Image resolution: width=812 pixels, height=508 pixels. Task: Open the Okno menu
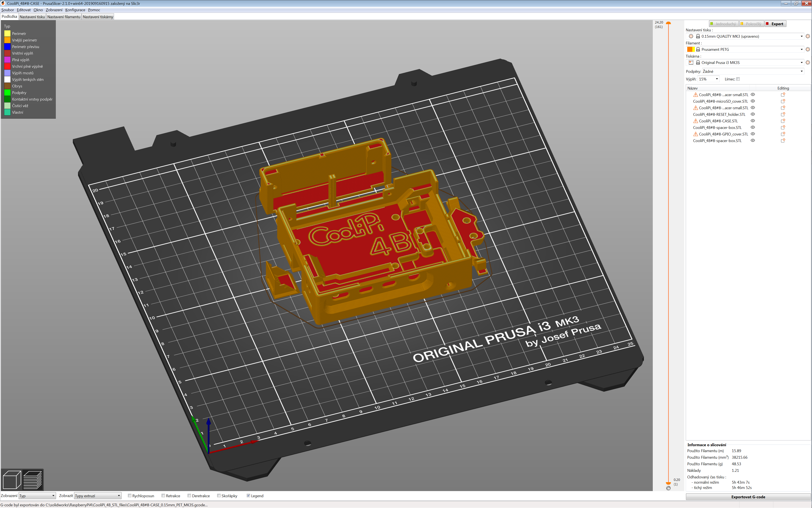pyautogui.click(x=38, y=10)
